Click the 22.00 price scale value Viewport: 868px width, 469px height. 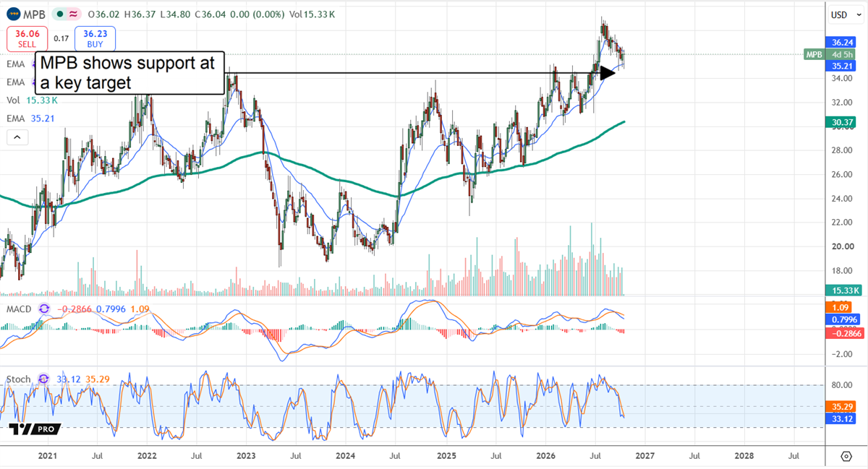(x=841, y=223)
